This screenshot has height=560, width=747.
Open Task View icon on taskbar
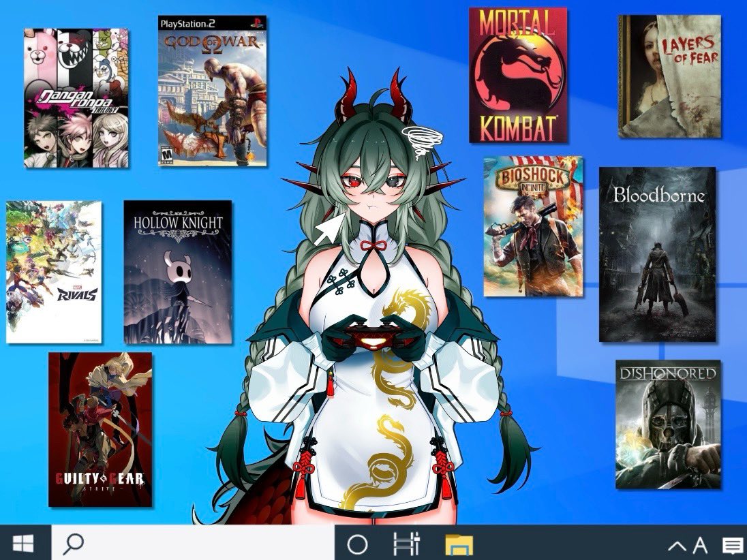pos(407,544)
